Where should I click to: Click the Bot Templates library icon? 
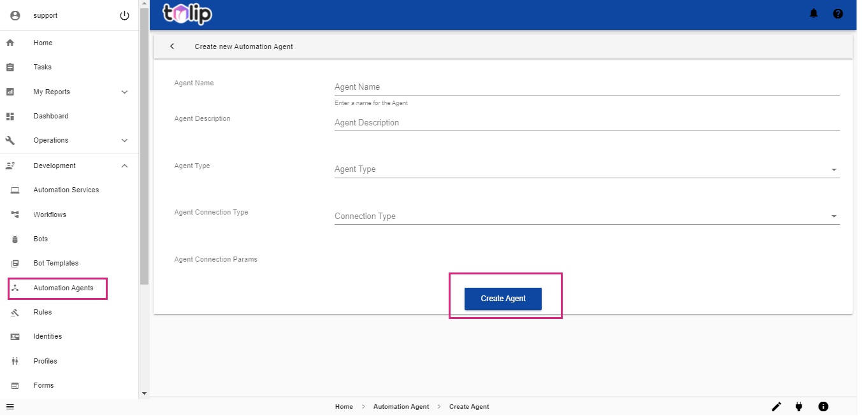point(15,263)
